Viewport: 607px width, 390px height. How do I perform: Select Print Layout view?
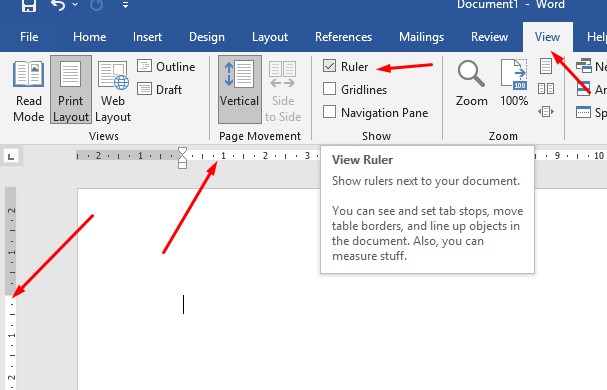pyautogui.click(x=71, y=90)
